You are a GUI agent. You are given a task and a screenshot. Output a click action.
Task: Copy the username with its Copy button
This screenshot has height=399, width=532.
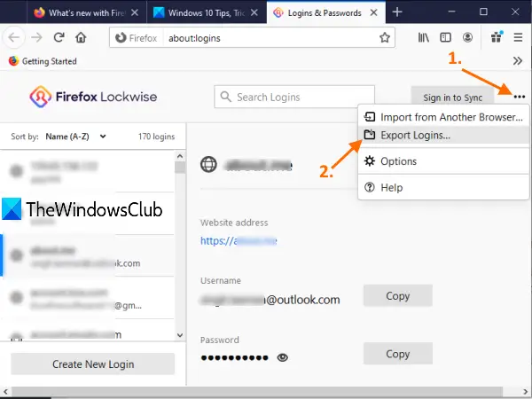[397, 296]
